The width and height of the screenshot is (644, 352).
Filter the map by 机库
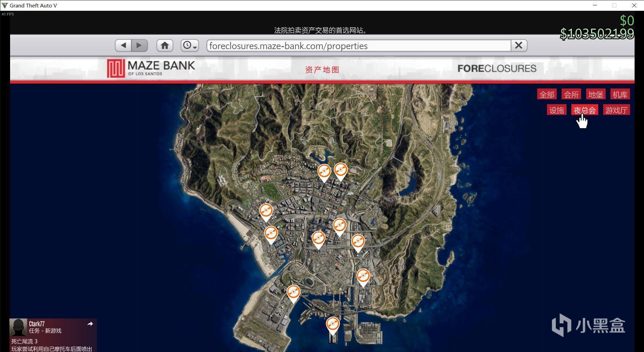pyautogui.click(x=620, y=95)
